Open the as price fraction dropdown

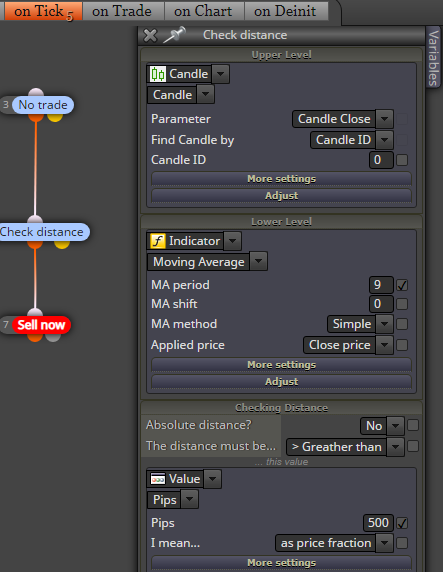click(384, 543)
